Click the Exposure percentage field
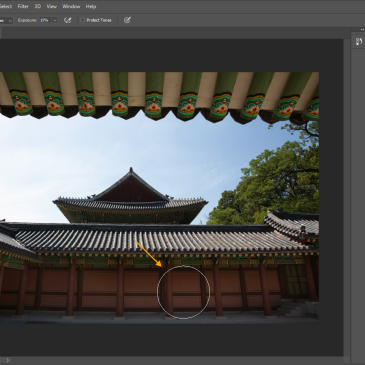 pos(45,20)
